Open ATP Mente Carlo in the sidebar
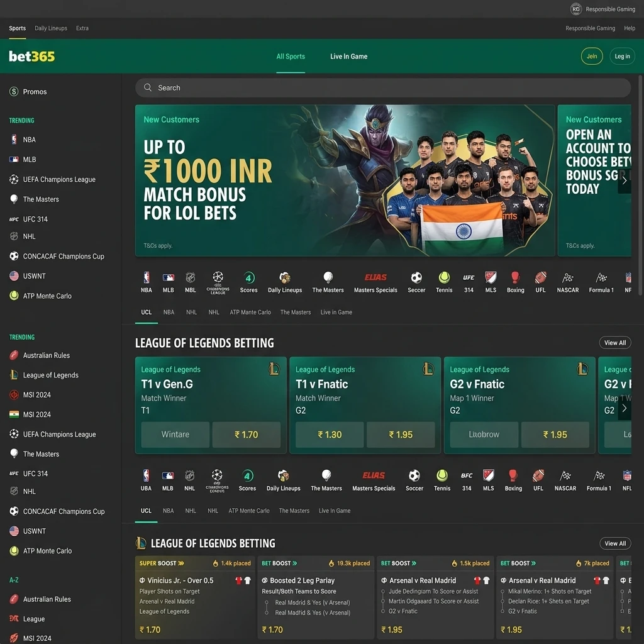The width and height of the screenshot is (644, 644). (40, 296)
